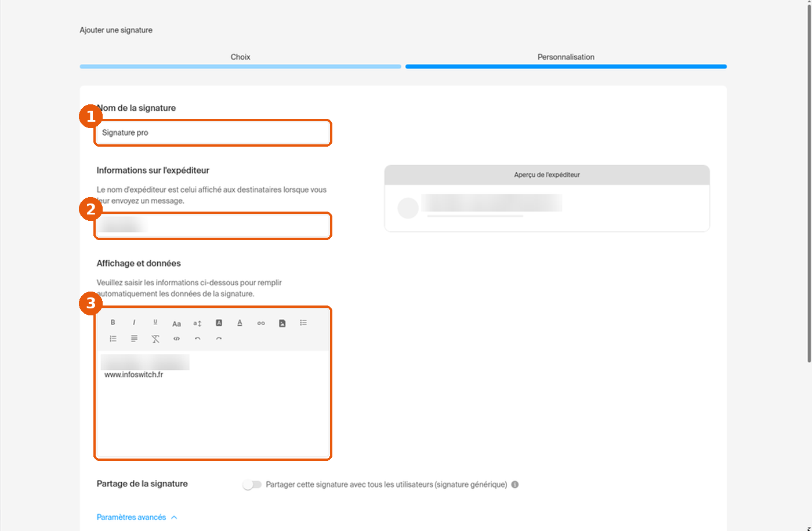Show info about generic signature sharing
Screen dimensions: 812x531
click(515, 485)
